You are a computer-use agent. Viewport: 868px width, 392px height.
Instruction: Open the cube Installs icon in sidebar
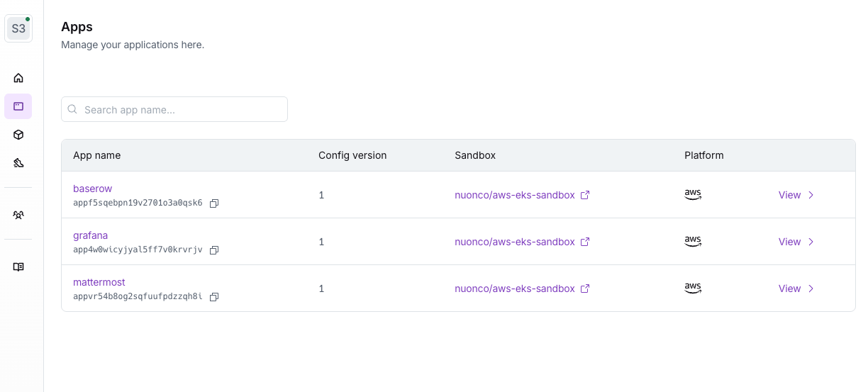click(18, 135)
